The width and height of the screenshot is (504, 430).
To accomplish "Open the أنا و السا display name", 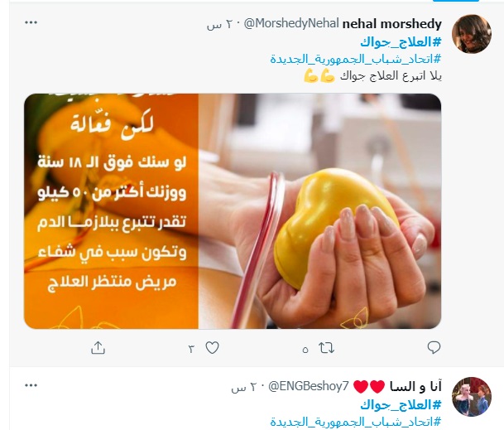I will (x=415, y=386).
